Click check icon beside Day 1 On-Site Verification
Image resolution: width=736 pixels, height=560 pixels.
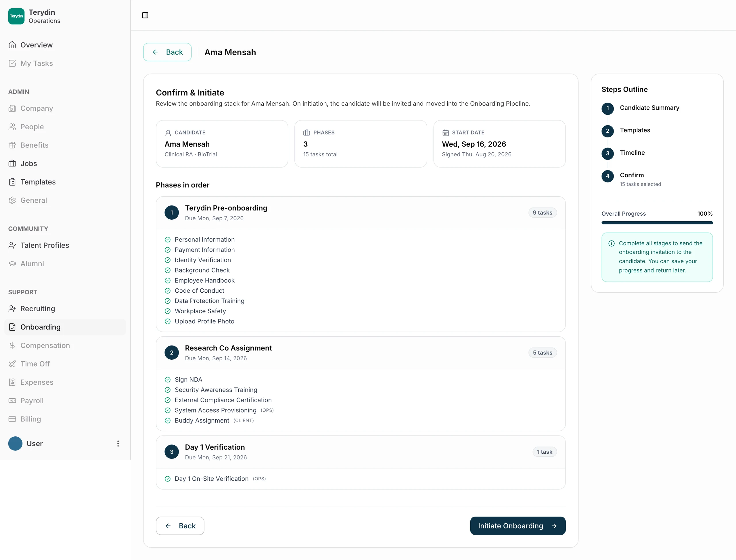(168, 479)
